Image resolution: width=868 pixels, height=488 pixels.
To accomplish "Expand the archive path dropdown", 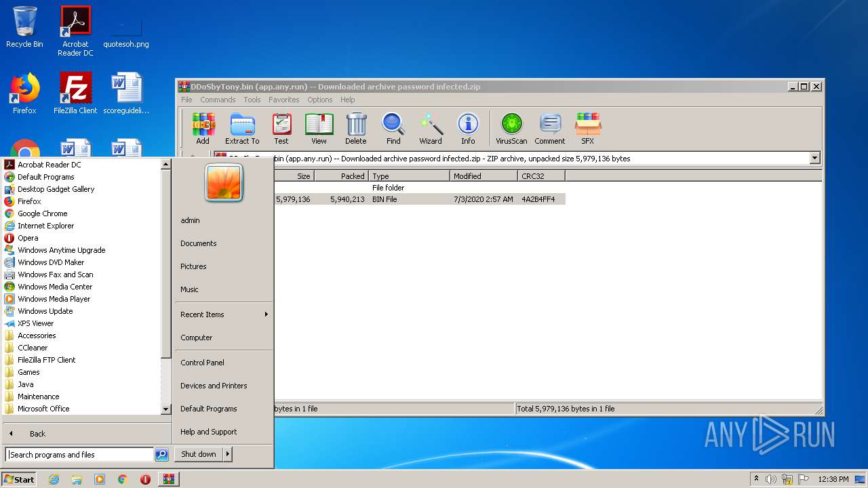I will pyautogui.click(x=814, y=159).
